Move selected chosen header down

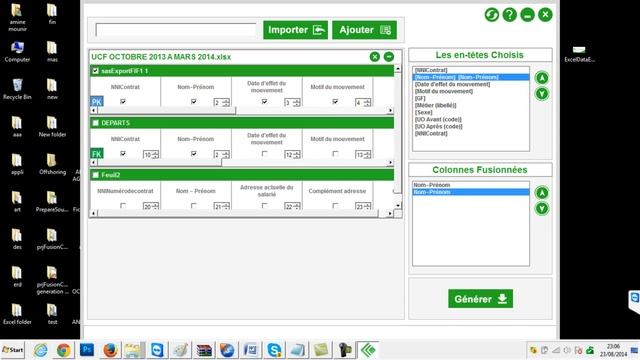click(542, 94)
